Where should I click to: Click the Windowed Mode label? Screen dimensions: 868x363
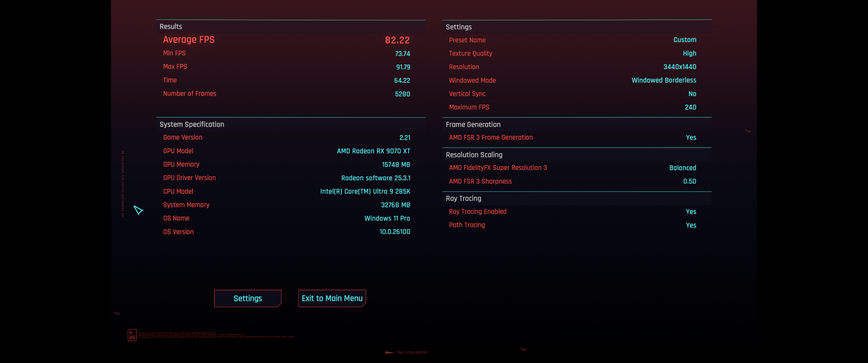472,80
